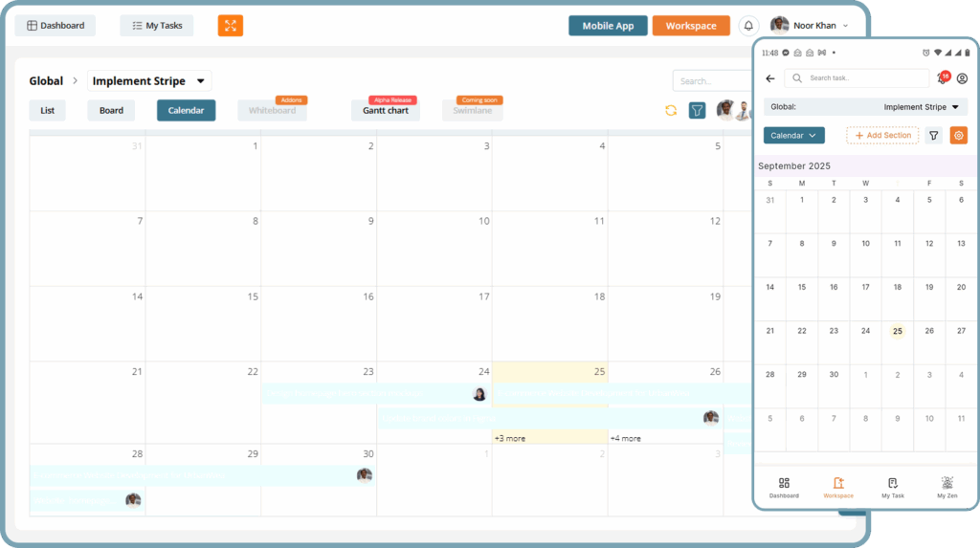The height and width of the screenshot is (548, 980).
Task: Switch to the Board view tab
Action: [111, 111]
